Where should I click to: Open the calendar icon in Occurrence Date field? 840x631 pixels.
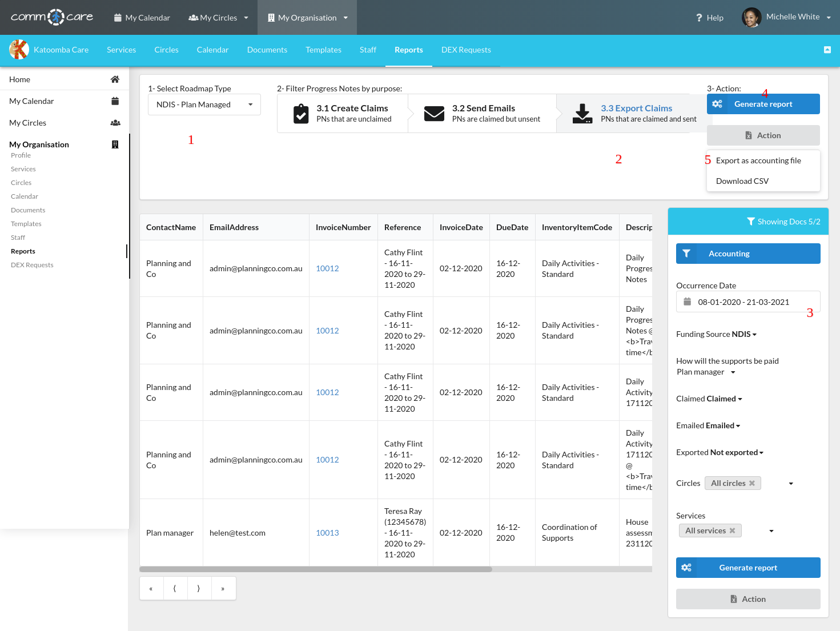click(687, 302)
